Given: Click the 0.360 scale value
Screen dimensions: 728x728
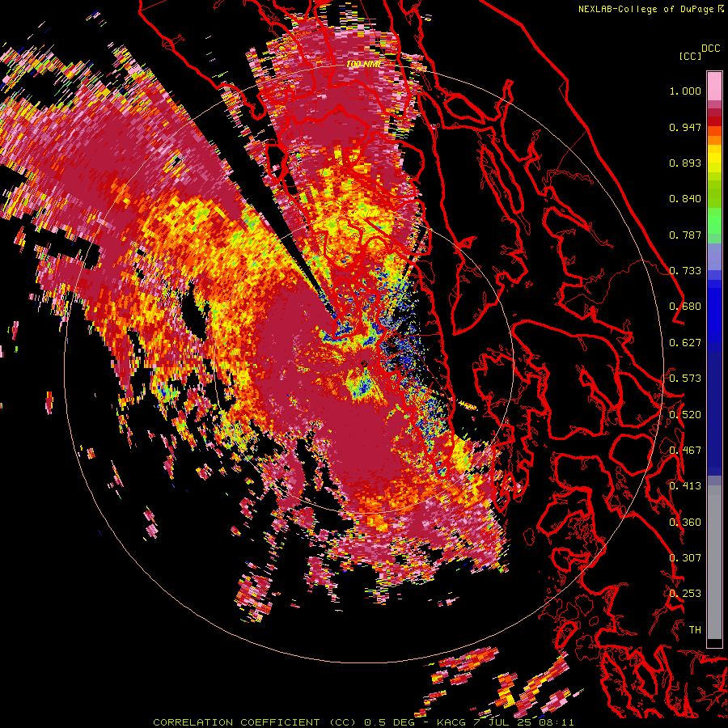Looking at the screenshot, I should pos(685,523).
